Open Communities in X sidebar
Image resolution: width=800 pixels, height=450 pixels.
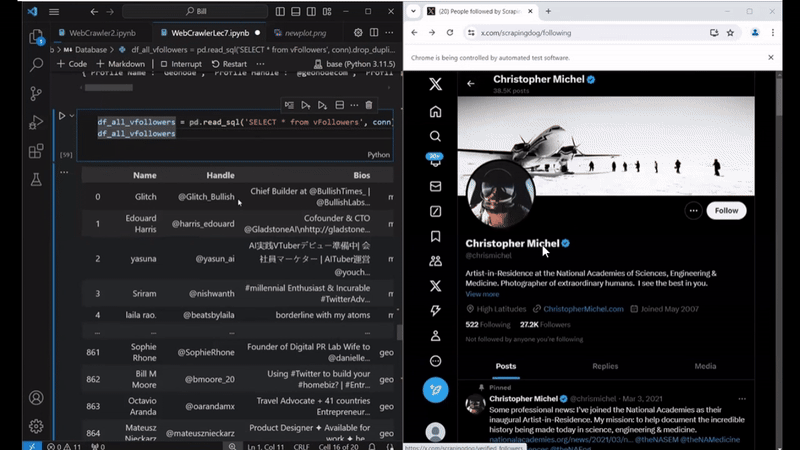435,261
